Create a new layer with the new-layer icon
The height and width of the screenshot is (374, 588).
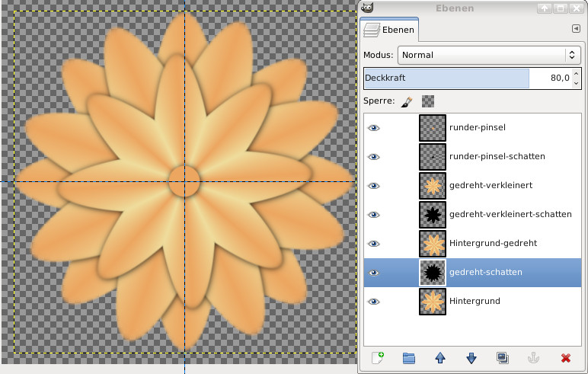pyautogui.click(x=377, y=357)
